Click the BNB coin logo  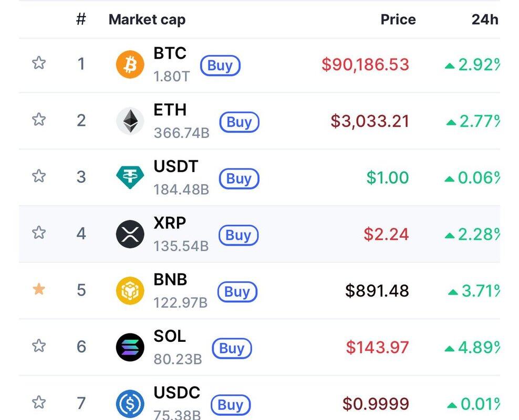click(130, 290)
